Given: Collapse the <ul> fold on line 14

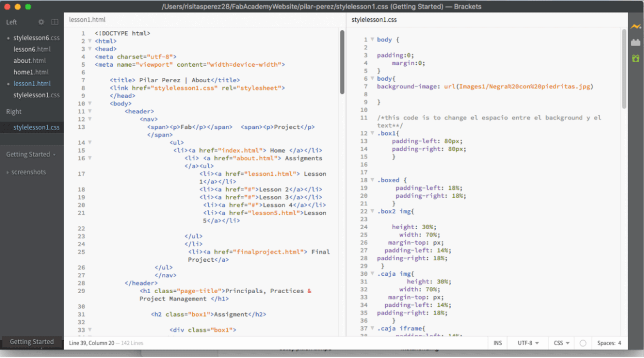Looking at the screenshot, I should pyautogui.click(x=90, y=142).
